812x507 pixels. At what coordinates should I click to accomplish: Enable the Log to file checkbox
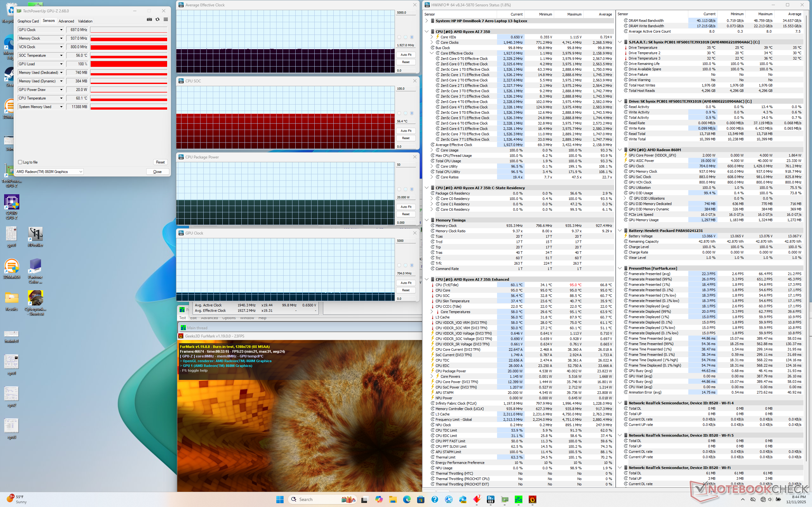pos(20,162)
